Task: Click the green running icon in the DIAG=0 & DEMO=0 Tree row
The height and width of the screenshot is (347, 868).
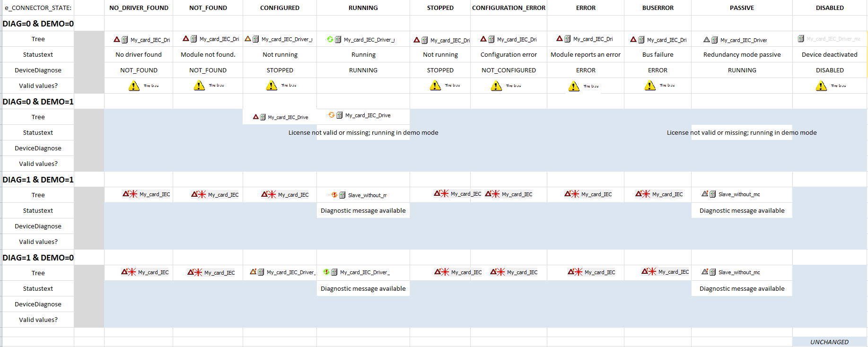Action: pyautogui.click(x=330, y=39)
